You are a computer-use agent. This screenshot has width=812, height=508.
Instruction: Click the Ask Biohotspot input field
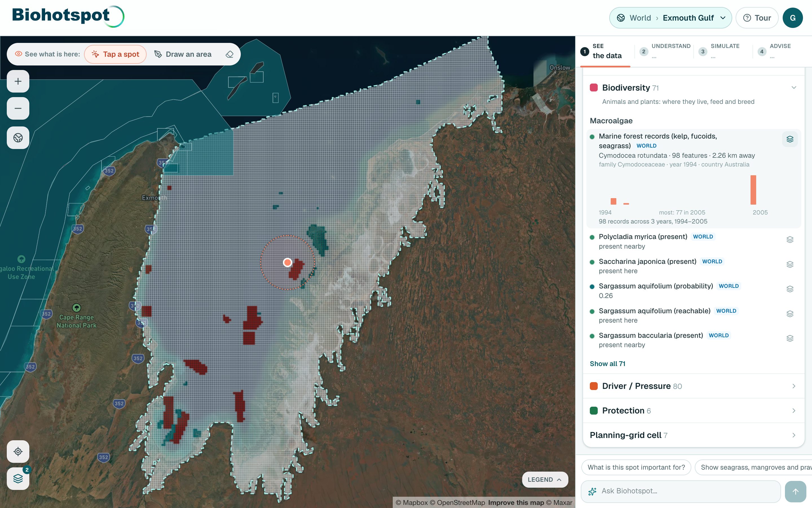[x=681, y=492]
